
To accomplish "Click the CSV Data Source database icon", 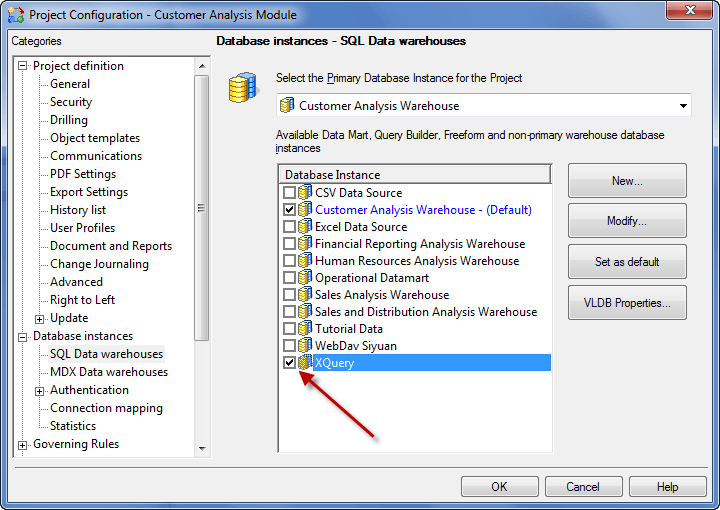I will click(305, 193).
